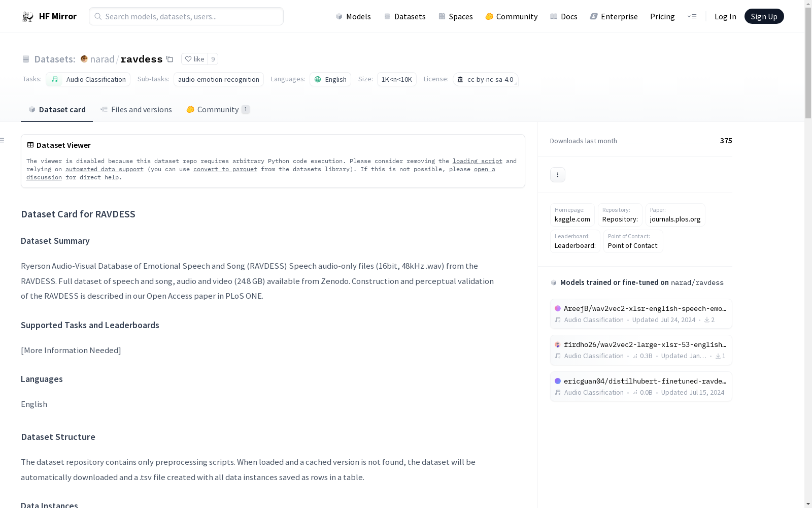Viewport: 812px width, 508px height.
Task: Click the Supported Tasks and Leaderboards heading
Action: (90, 325)
